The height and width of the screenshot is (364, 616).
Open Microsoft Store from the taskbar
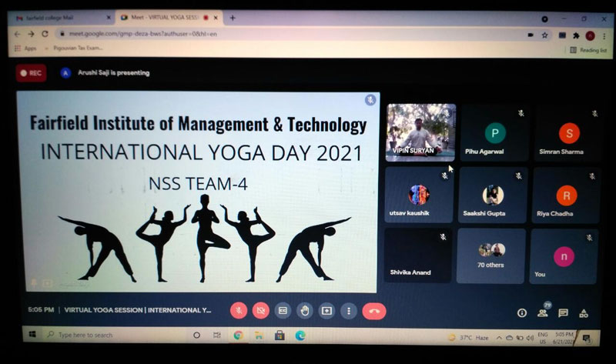280,336
